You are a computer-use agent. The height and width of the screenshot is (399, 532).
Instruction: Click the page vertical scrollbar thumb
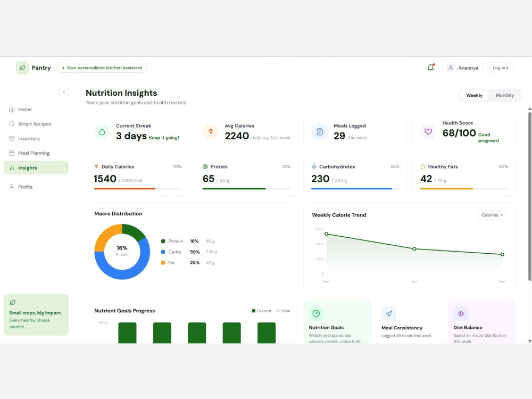pos(530,196)
